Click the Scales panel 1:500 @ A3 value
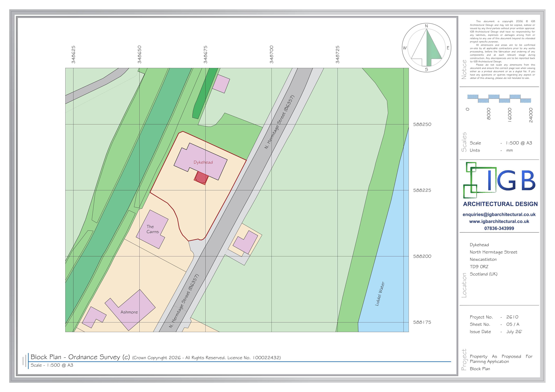555x392 pixels. click(x=519, y=143)
